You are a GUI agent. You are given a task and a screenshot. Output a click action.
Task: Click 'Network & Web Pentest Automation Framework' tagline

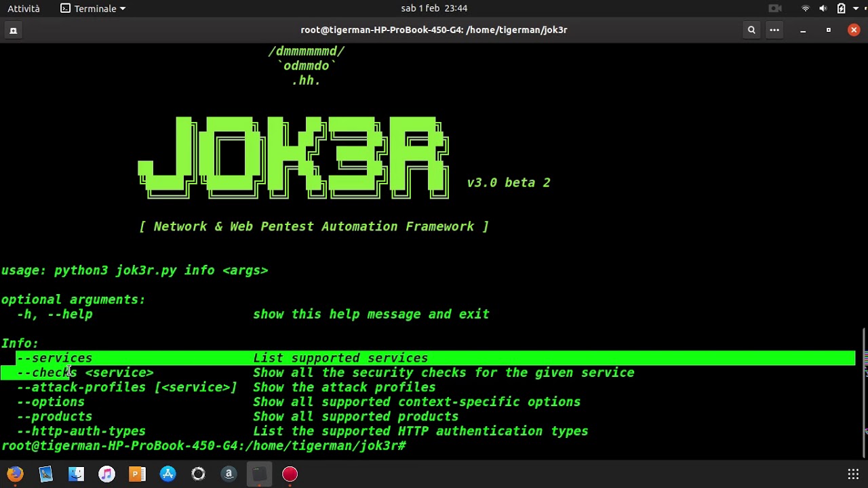point(314,226)
